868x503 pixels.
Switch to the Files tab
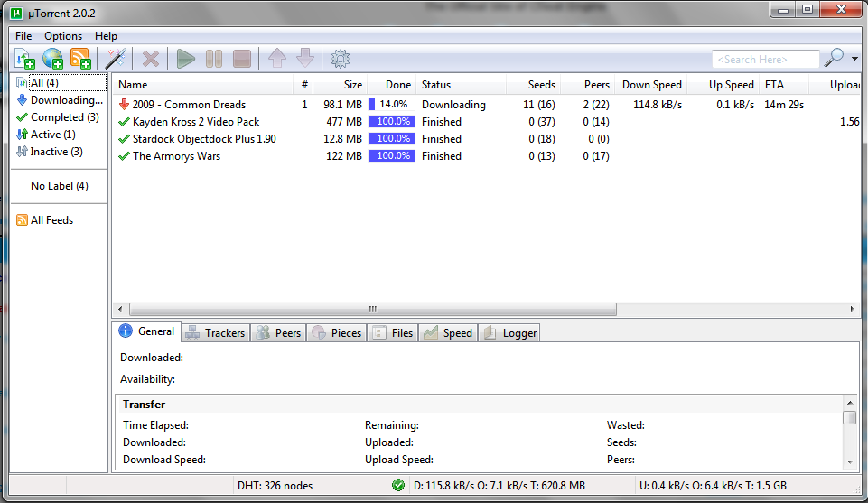(x=393, y=332)
